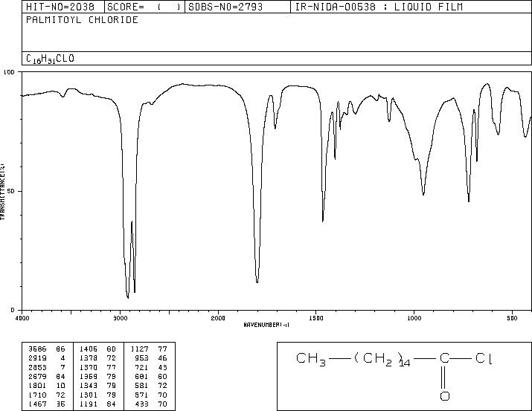Click the (CH2)14 group in the structure
The height and width of the screenshot is (411, 532).
tap(382, 360)
